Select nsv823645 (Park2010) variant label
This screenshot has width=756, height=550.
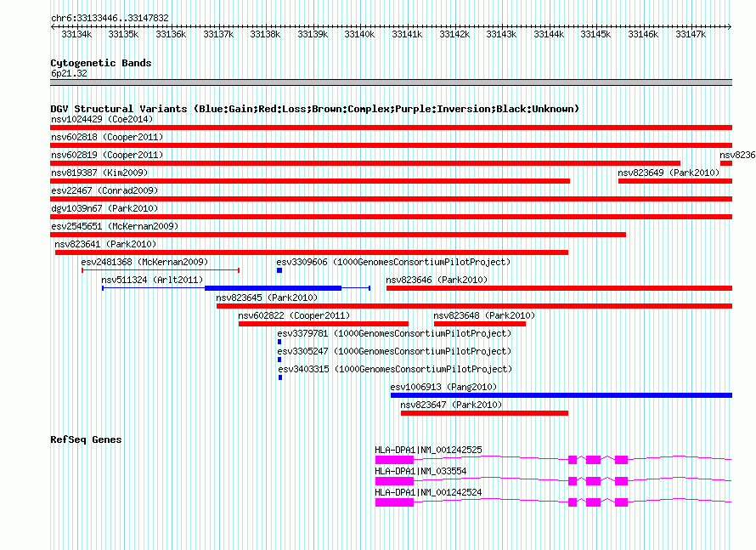[267, 298]
